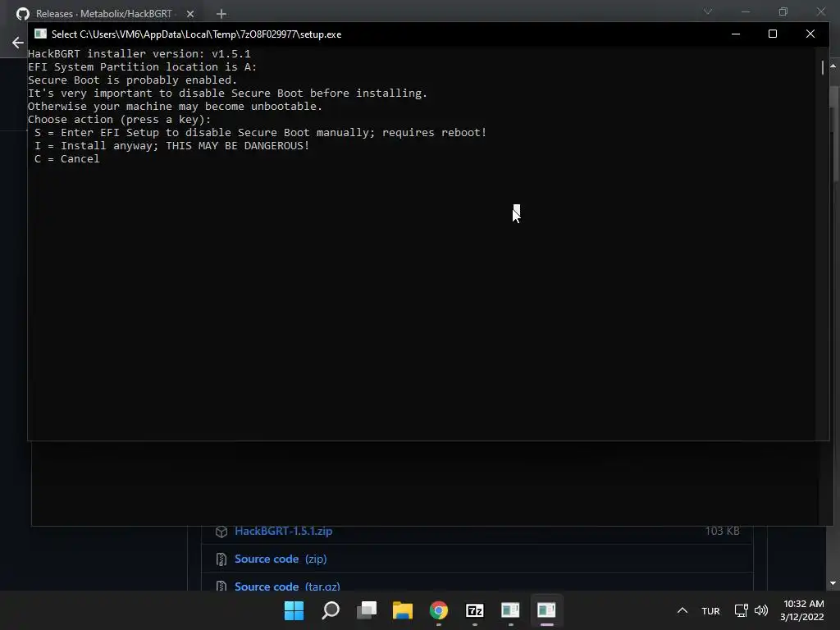Click 'EFI System Partition location is A:' line
The image size is (840, 630).
coord(143,67)
